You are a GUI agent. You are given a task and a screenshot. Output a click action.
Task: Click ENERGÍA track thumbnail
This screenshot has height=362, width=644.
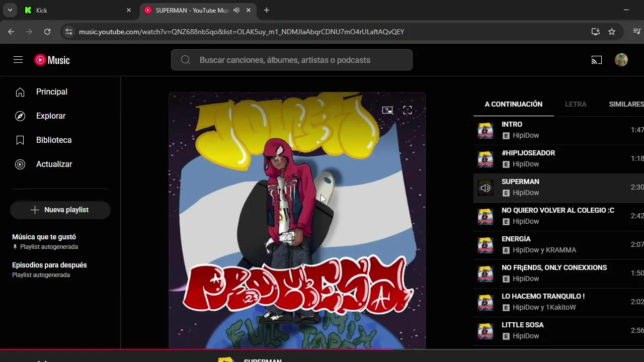point(486,245)
